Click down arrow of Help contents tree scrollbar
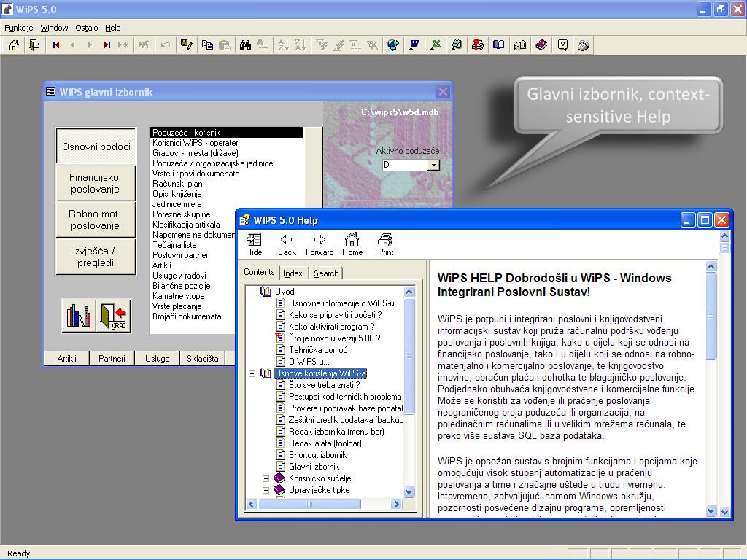747x560 pixels. click(409, 492)
